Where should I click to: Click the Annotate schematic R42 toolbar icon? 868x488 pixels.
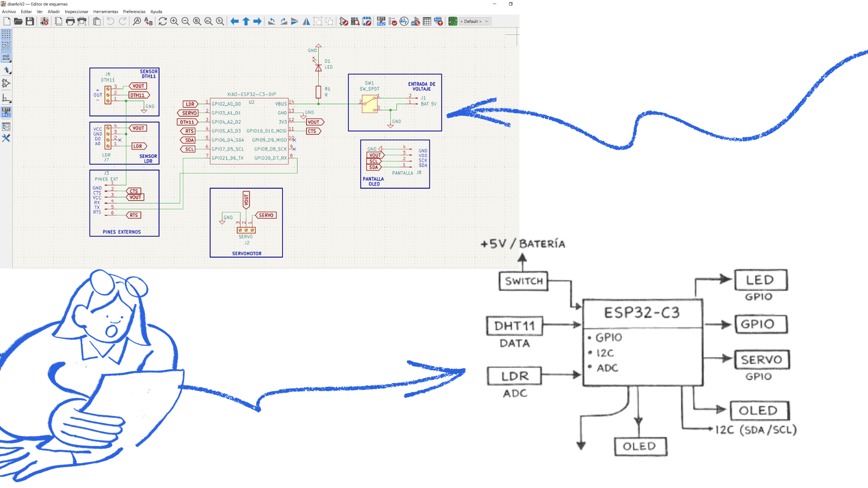pos(381,21)
